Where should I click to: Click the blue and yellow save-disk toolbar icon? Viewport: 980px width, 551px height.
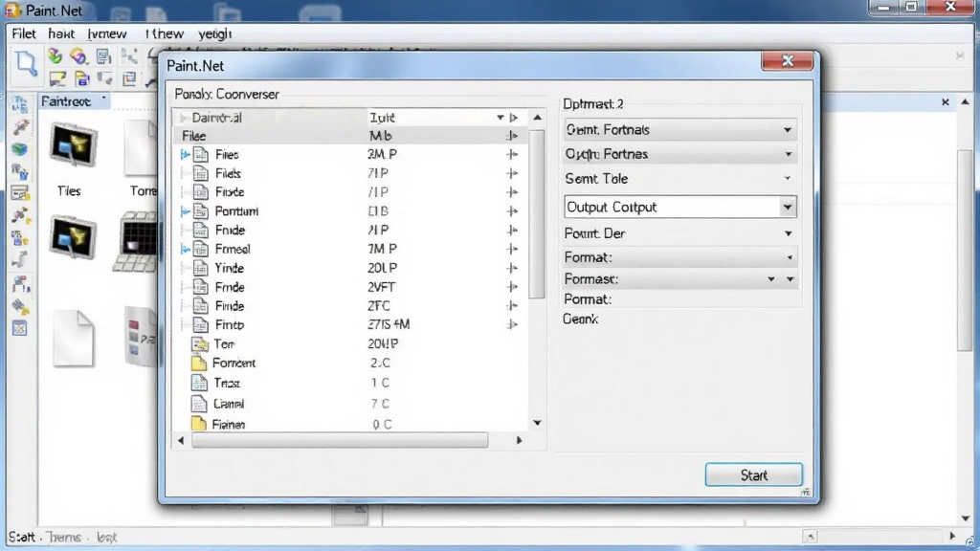(82, 78)
